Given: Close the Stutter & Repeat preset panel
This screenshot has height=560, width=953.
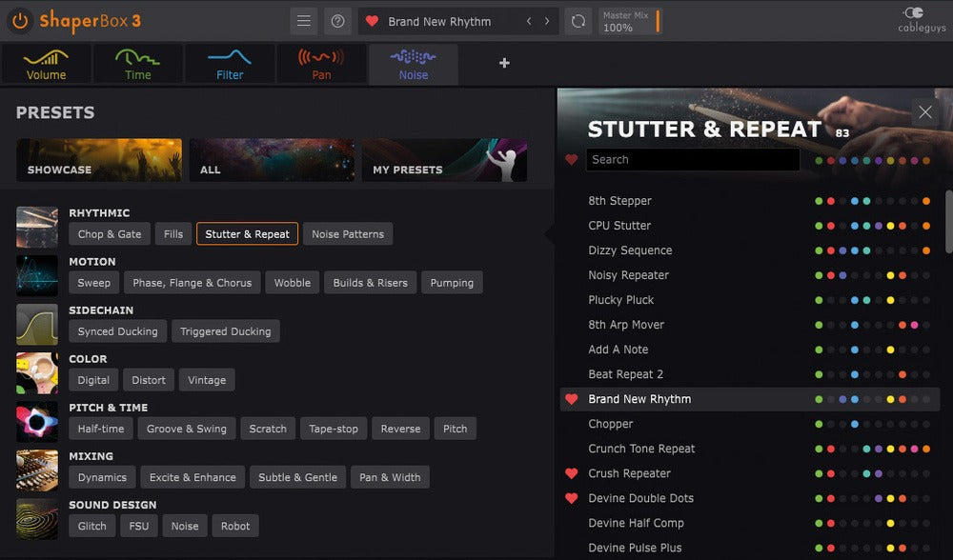Looking at the screenshot, I should [x=924, y=111].
